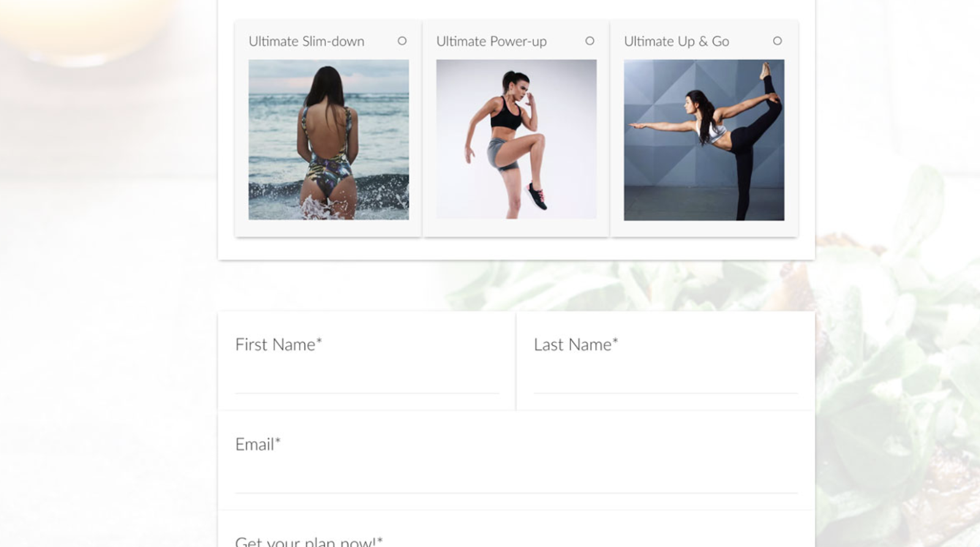
Task: Click the Slim-down card's bottom margin
Action: 328,228
